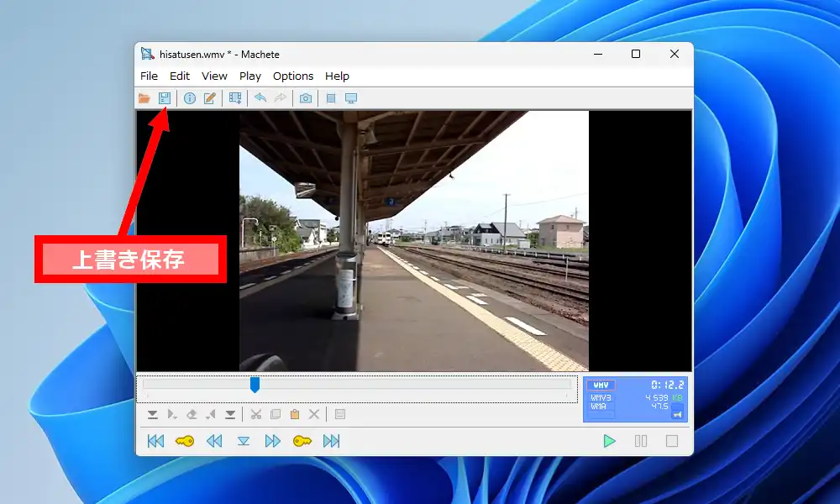The width and height of the screenshot is (840, 504).
Task: Open the File menu
Action: [x=149, y=76]
